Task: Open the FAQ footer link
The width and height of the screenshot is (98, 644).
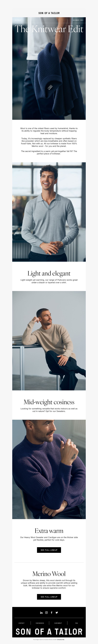Action: point(76,623)
